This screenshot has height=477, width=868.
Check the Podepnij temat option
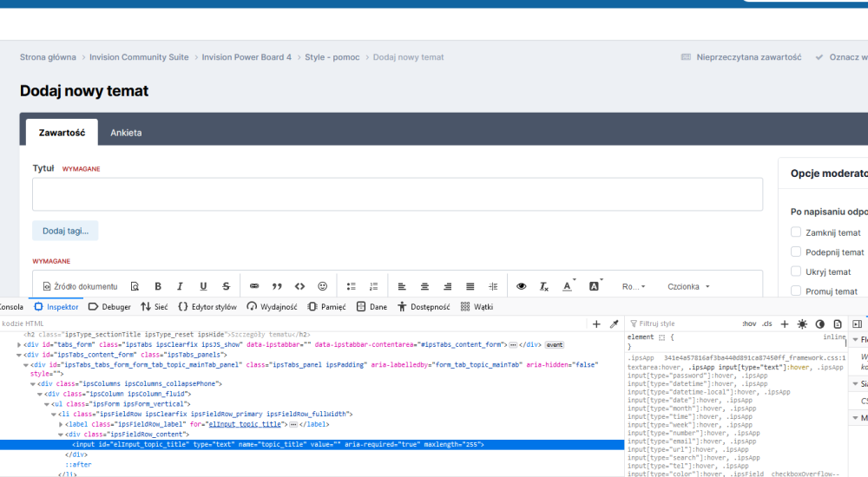tap(796, 252)
